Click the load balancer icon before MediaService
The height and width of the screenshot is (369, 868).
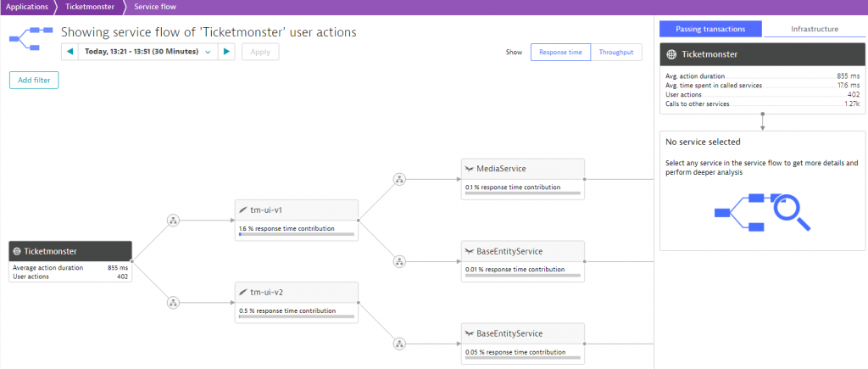tap(399, 179)
